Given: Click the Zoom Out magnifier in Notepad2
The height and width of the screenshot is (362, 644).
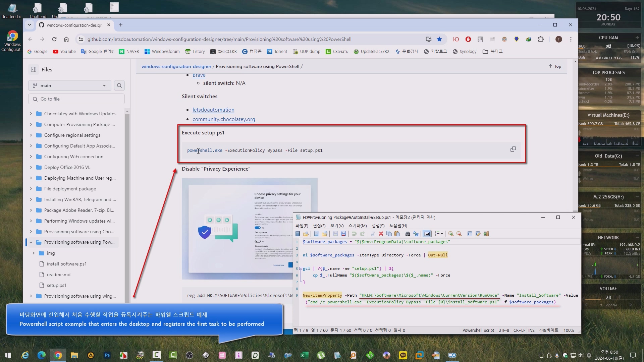Looking at the screenshot, I should tap(459, 234).
